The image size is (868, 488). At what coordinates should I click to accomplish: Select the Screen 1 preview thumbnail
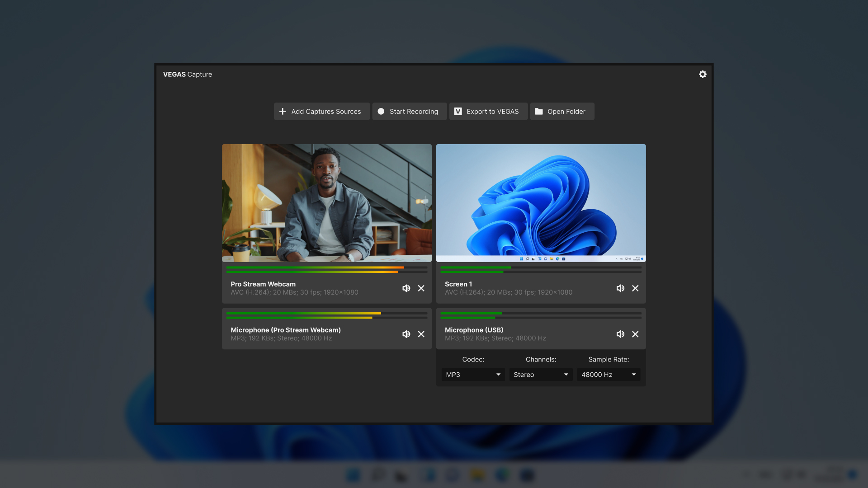coord(541,202)
